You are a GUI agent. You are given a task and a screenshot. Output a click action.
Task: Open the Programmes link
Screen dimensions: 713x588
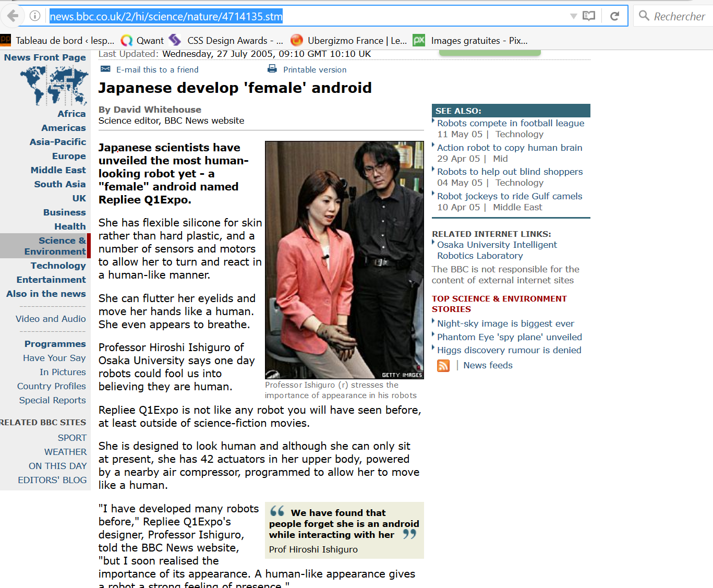point(55,344)
